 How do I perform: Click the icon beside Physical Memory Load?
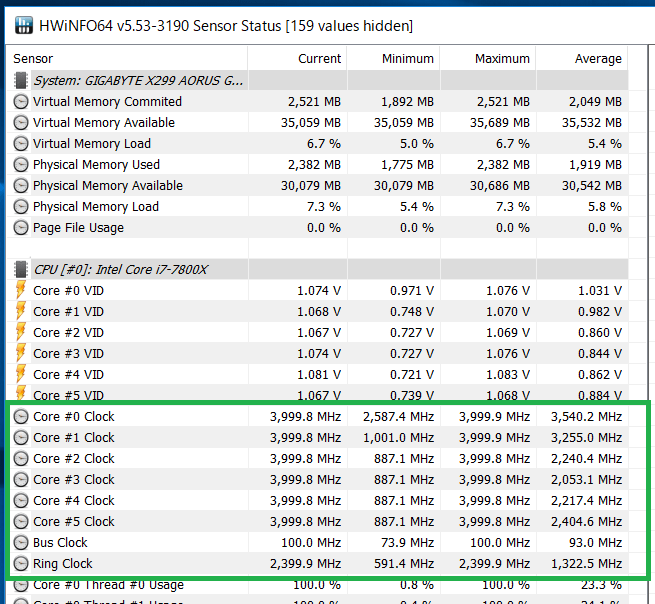21,206
